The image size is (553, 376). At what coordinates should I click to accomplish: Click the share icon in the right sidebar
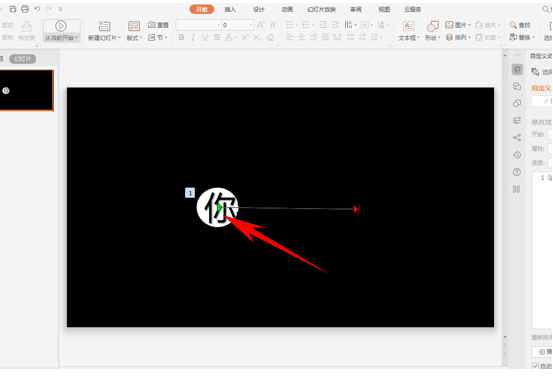tap(517, 138)
